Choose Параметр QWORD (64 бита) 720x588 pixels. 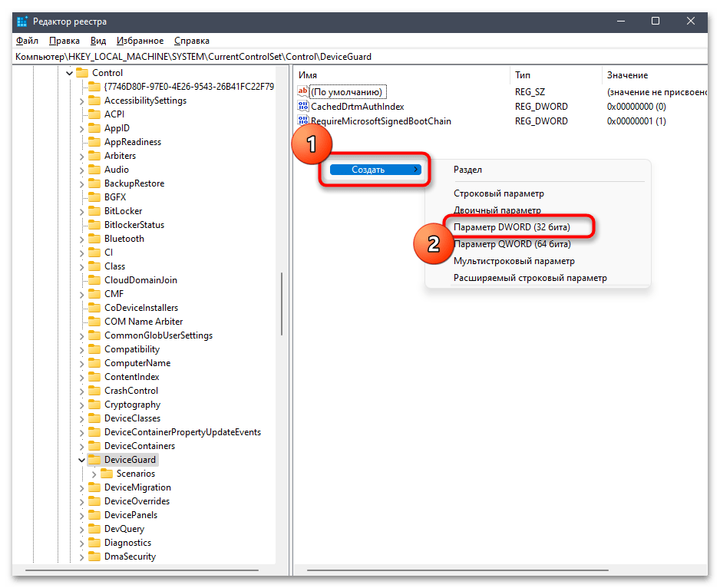[512, 244]
